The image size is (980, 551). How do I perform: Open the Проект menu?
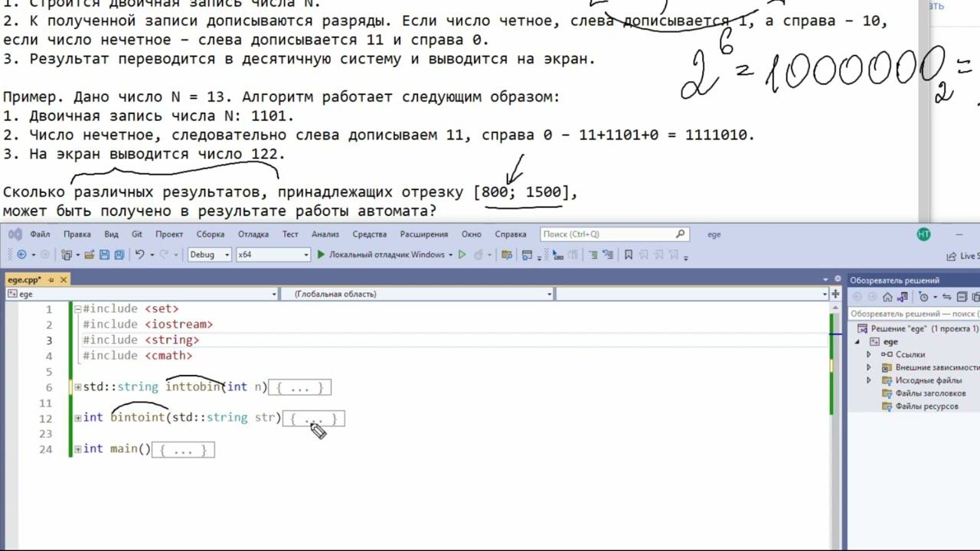(x=169, y=234)
